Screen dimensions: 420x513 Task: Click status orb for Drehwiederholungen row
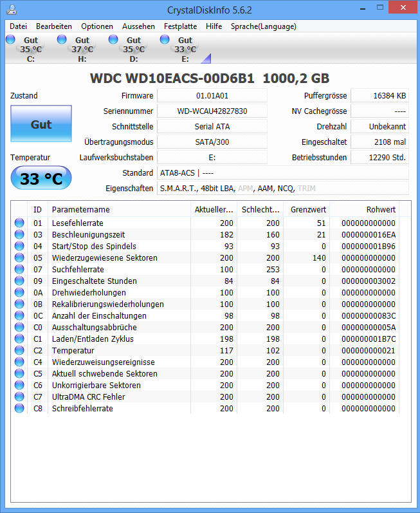click(x=19, y=292)
